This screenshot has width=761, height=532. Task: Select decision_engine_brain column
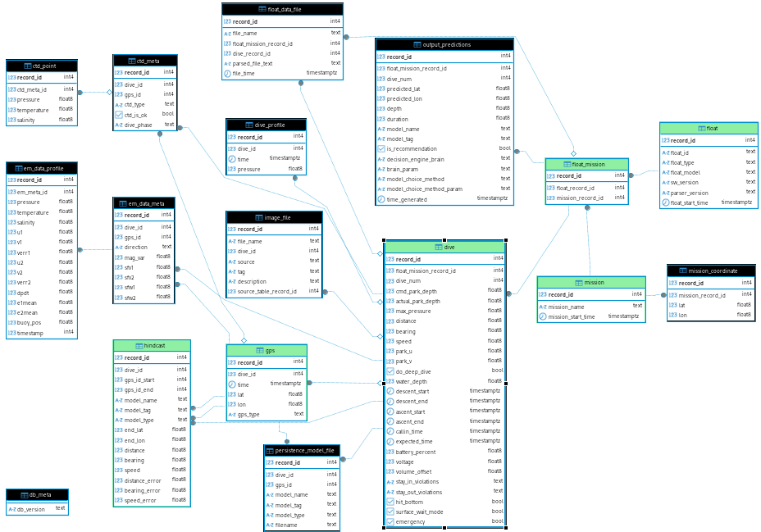(444, 159)
